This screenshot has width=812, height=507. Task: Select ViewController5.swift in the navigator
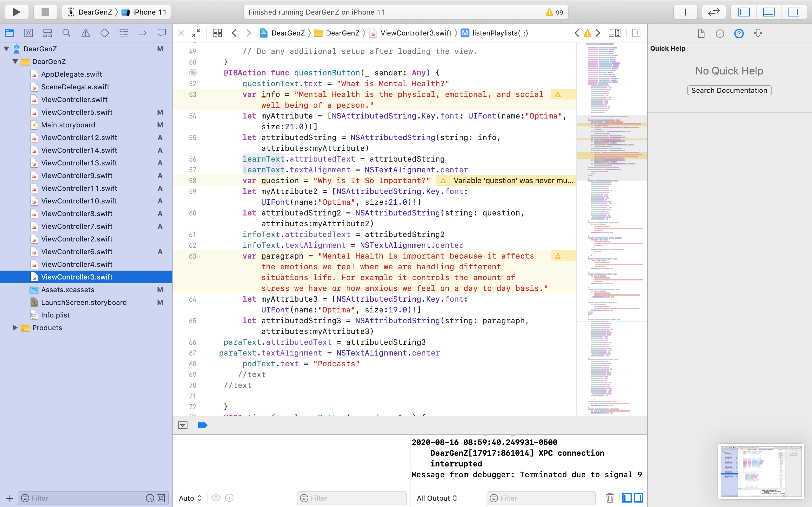[76, 112]
